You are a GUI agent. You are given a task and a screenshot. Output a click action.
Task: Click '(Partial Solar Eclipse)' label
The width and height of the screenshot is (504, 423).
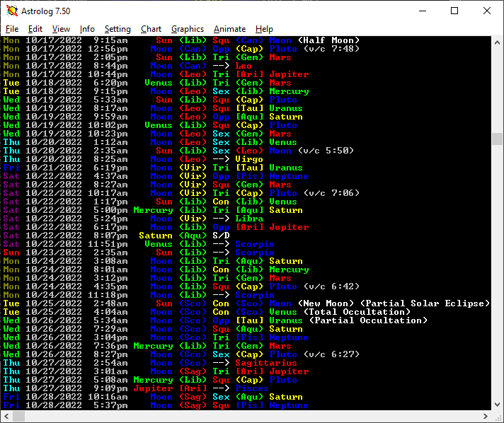(x=425, y=303)
